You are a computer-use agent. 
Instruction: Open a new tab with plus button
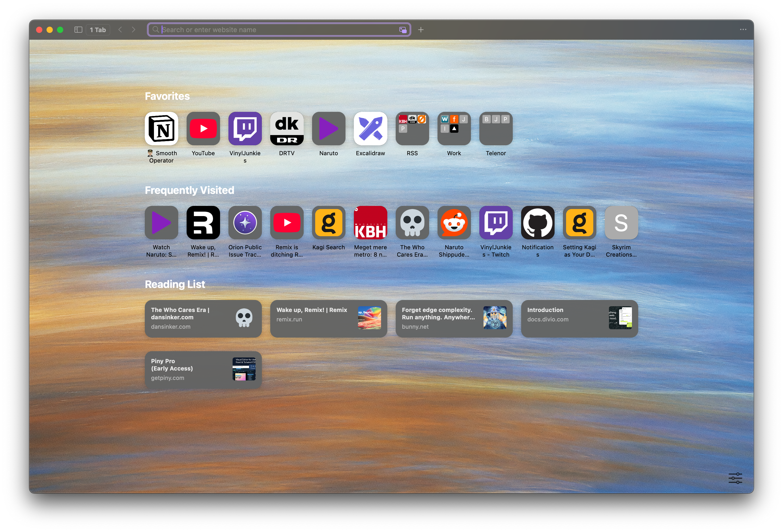[421, 30]
